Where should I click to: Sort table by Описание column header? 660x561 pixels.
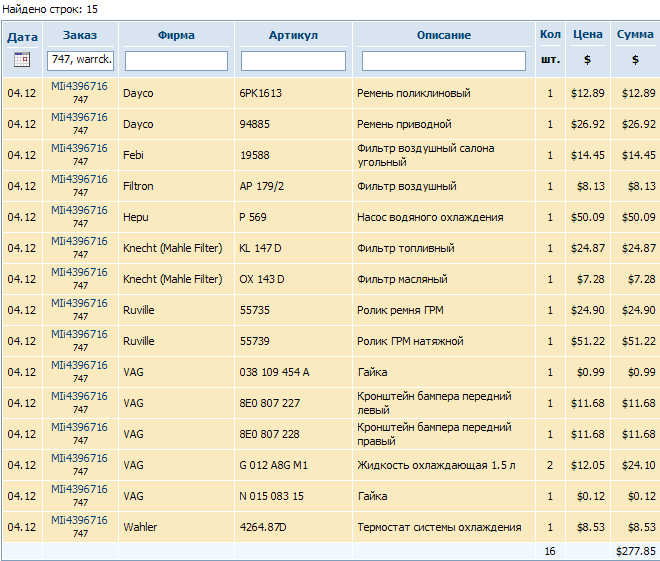pyautogui.click(x=444, y=35)
